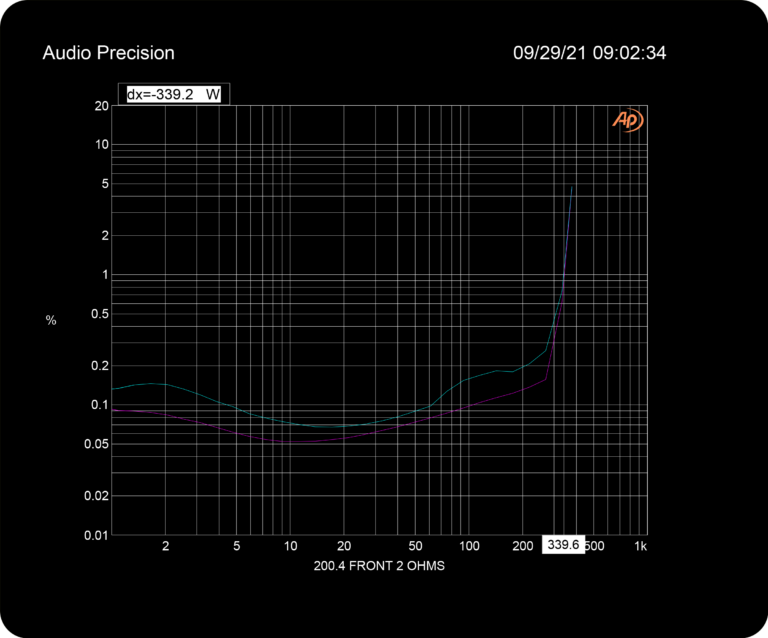Click the 09/29/21 09:02:34 timestamp
Viewport: 768px width, 638px height.
pyautogui.click(x=589, y=53)
